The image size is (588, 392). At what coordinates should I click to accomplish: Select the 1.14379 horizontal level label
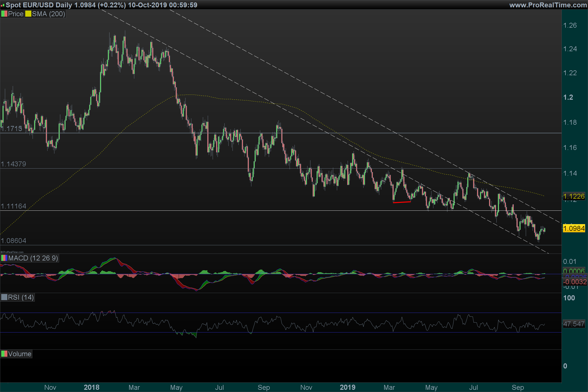(13, 164)
